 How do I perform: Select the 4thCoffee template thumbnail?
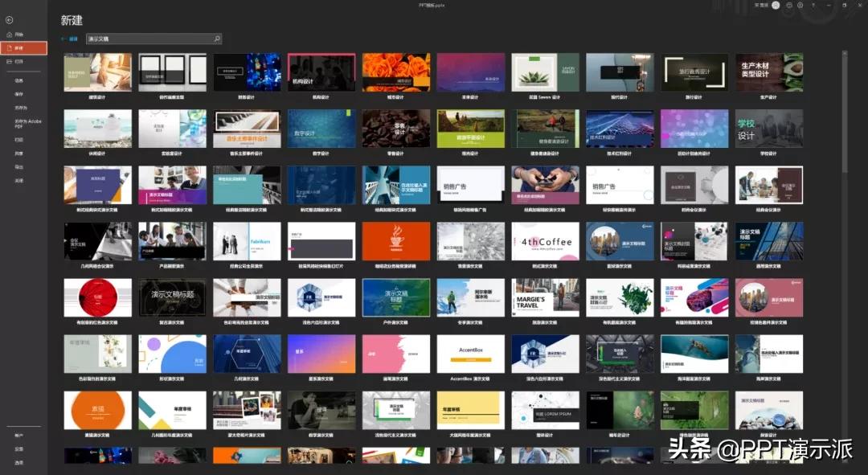tap(546, 241)
